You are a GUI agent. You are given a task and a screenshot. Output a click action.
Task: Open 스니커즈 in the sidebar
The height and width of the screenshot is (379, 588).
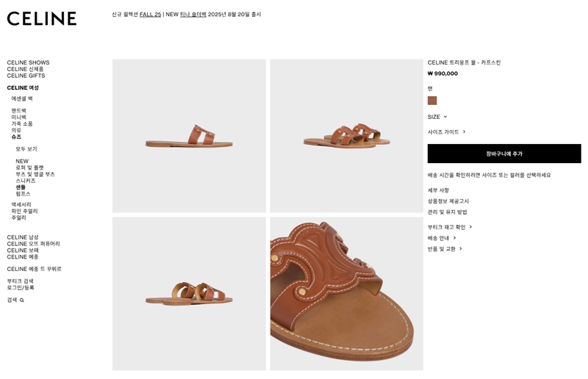click(x=25, y=181)
